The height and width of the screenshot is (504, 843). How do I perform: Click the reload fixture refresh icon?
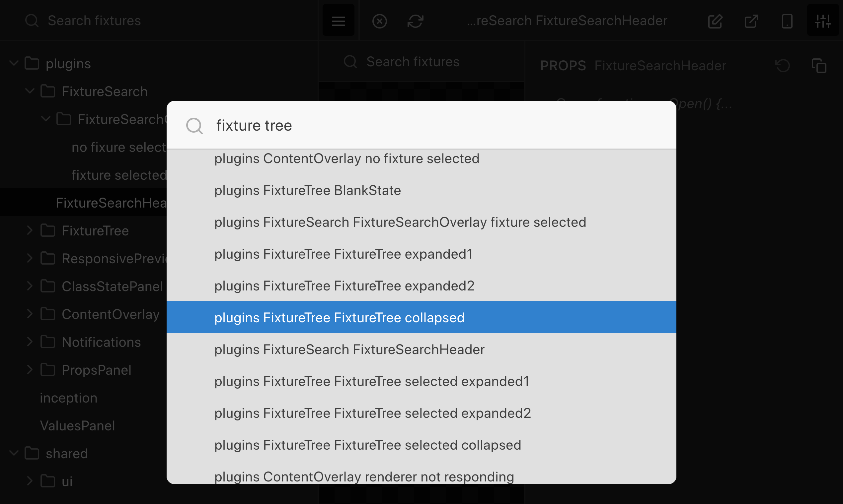pyautogui.click(x=415, y=21)
